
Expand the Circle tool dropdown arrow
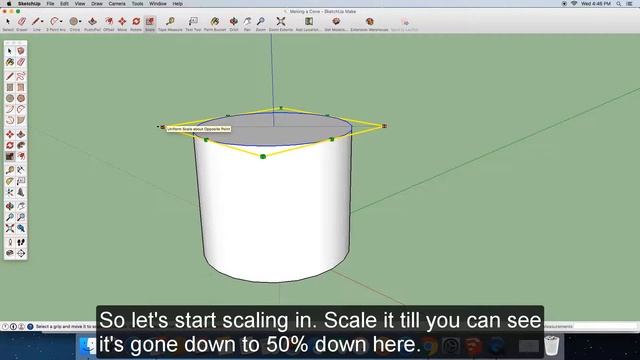click(80, 21)
